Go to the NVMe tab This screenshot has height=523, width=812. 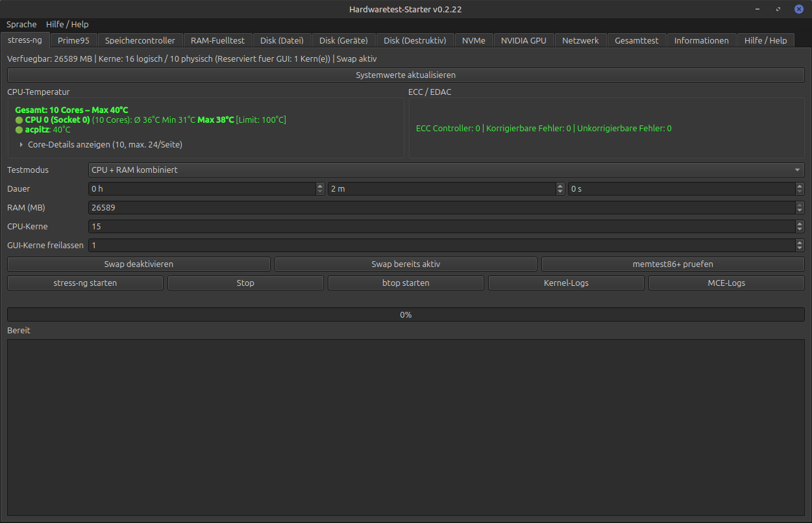click(474, 40)
